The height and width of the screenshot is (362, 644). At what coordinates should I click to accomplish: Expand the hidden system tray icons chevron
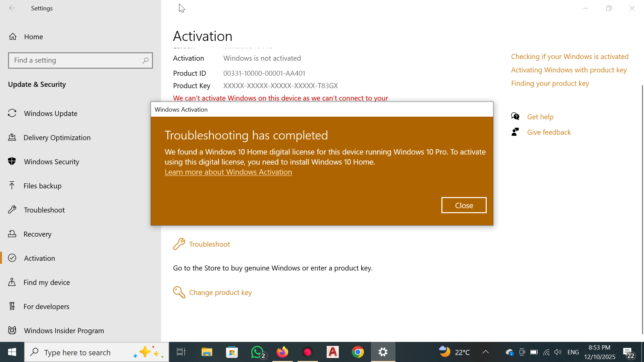(485, 352)
